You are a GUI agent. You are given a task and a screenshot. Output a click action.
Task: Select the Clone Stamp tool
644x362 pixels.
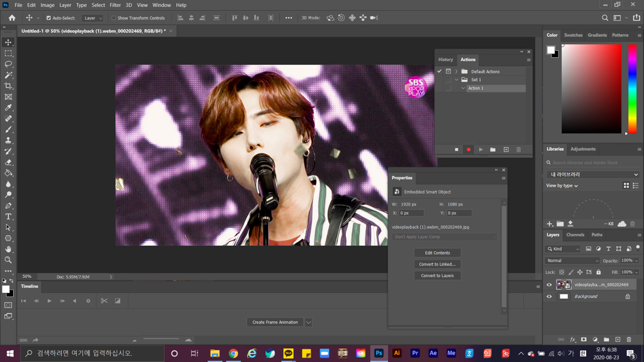8,140
